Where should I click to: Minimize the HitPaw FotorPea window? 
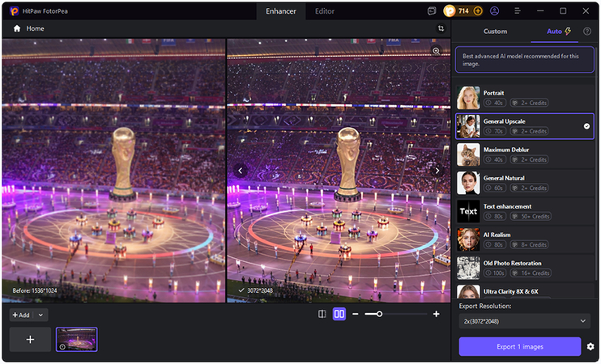coord(540,11)
